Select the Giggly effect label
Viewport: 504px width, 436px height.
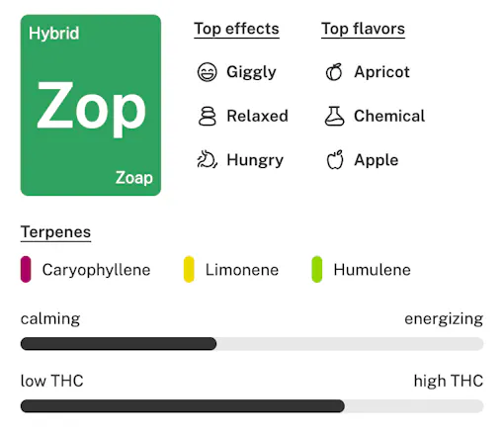251,72
